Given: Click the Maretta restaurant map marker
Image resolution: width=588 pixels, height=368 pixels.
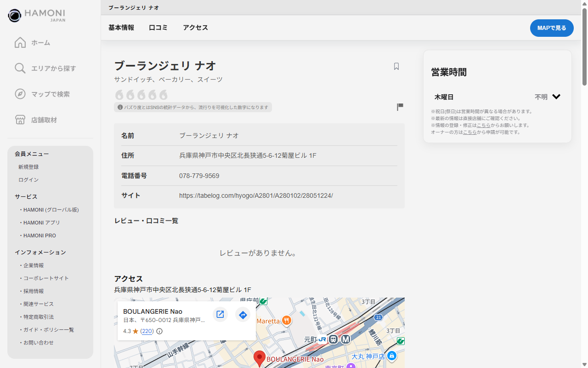Looking at the screenshot, I should [286, 321].
